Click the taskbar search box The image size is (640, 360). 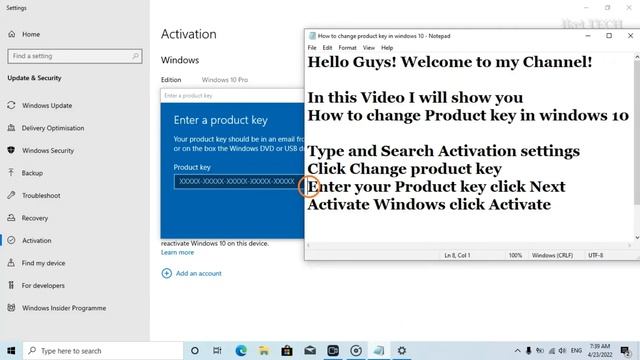[x=103, y=351]
